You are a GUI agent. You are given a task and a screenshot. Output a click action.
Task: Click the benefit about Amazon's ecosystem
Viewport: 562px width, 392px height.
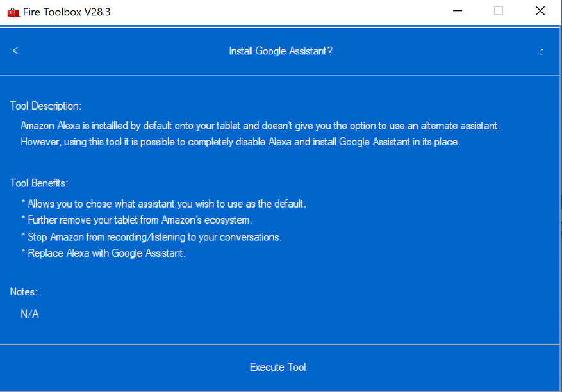[x=136, y=220]
